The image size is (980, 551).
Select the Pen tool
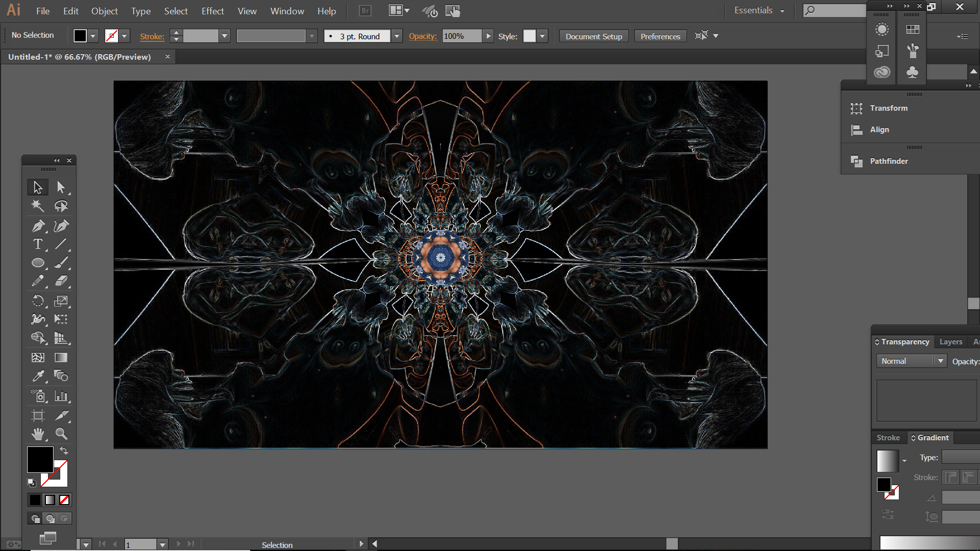coord(38,226)
